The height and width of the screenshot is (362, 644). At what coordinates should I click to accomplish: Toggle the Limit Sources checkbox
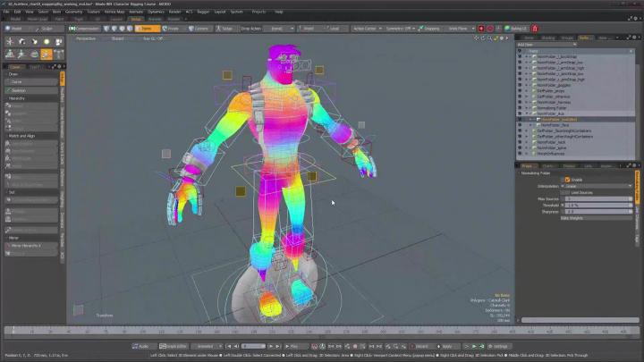coord(566,192)
